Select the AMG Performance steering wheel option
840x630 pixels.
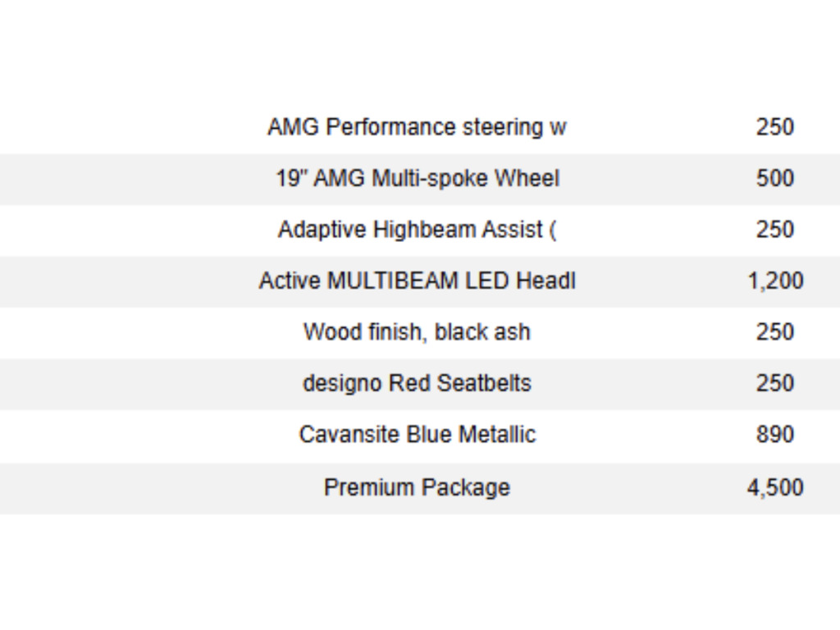(417, 128)
